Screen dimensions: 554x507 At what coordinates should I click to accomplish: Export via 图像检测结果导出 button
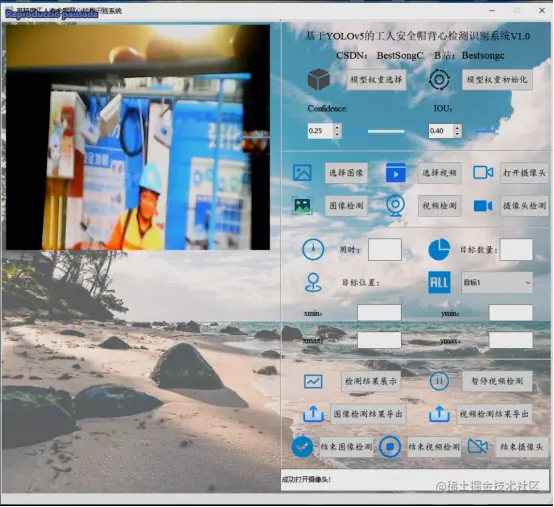tap(369, 414)
